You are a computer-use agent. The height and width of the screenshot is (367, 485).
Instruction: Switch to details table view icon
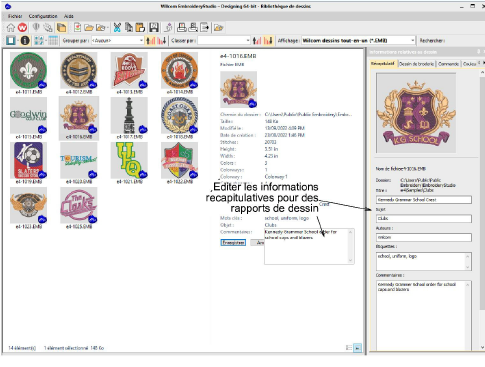[x=53, y=41]
